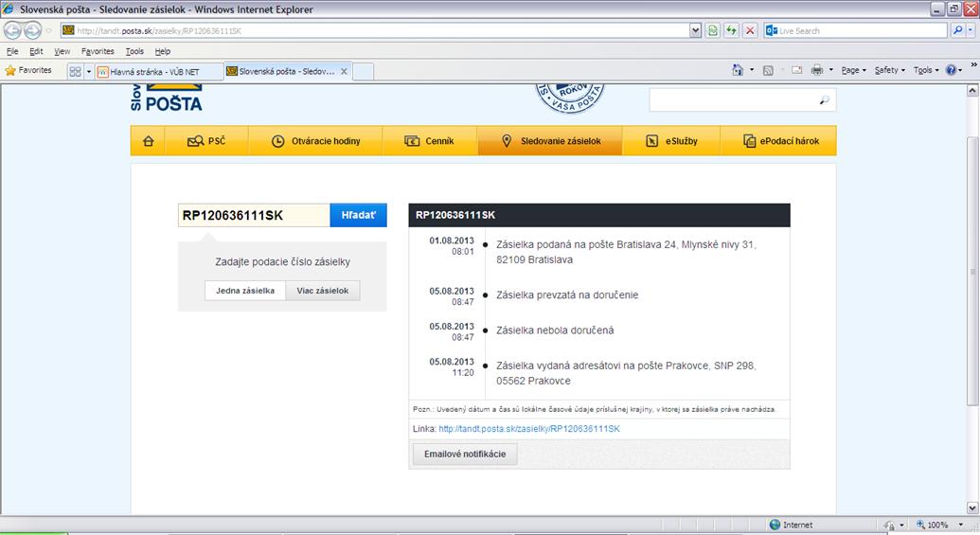Screen dimensions: 980x535
Task: Expand the address bar dropdown
Action: [696, 30]
